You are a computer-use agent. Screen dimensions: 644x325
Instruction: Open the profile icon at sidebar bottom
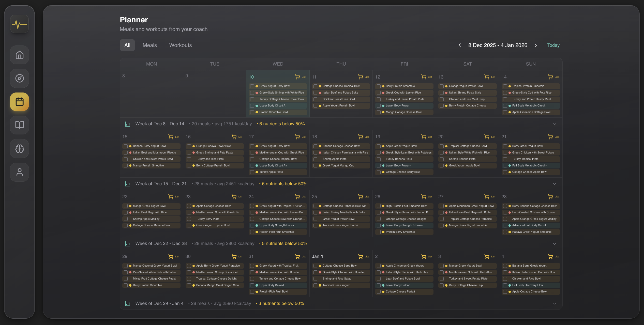click(x=19, y=172)
